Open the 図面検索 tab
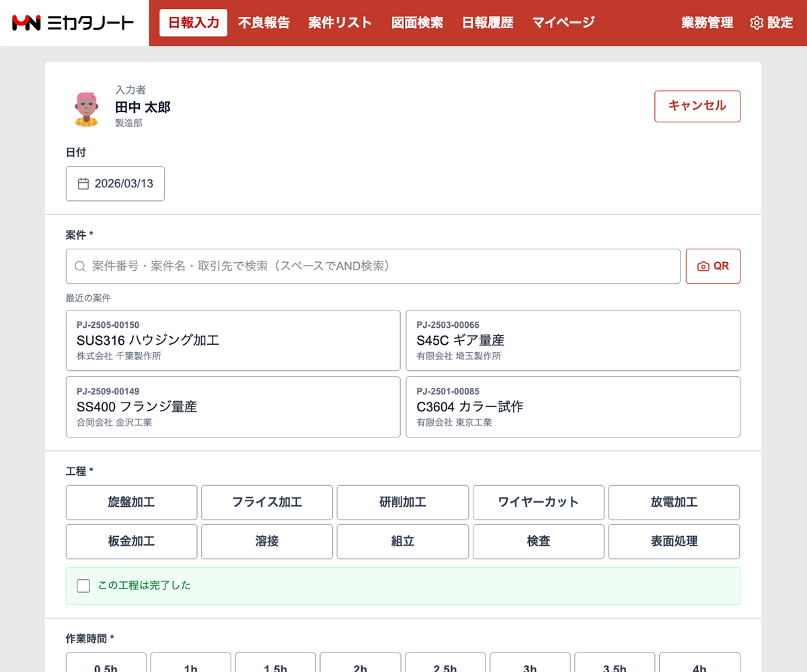Viewport: 807px width, 672px height. click(x=417, y=22)
